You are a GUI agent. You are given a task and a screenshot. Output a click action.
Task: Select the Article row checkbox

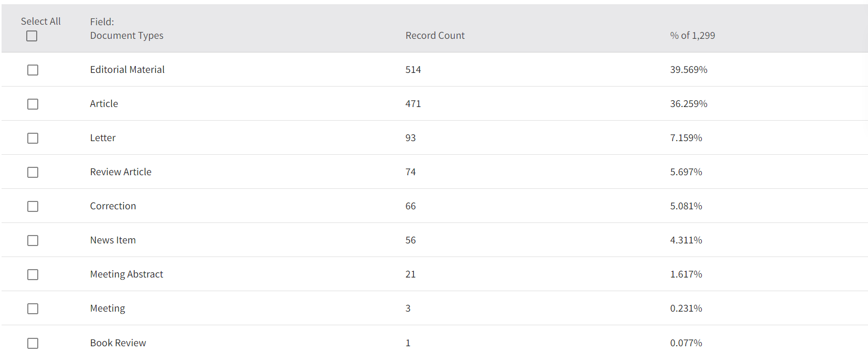pyautogui.click(x=33, y=104)
